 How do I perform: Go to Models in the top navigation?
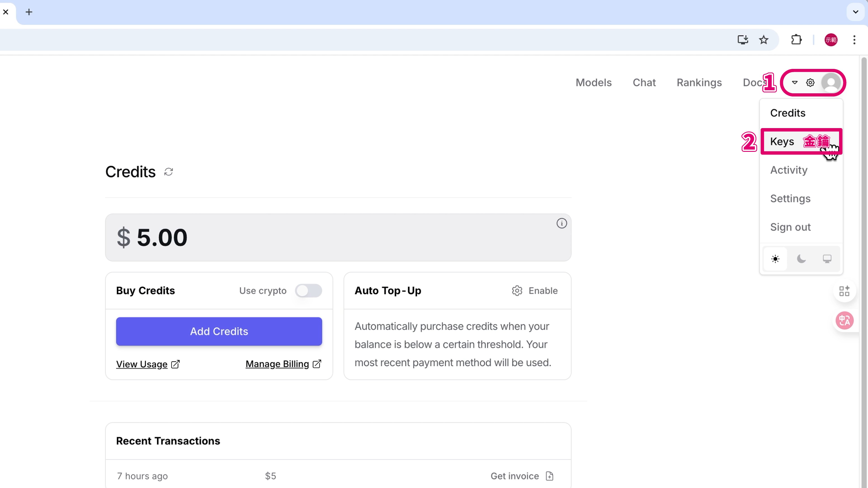coord(593,82)
